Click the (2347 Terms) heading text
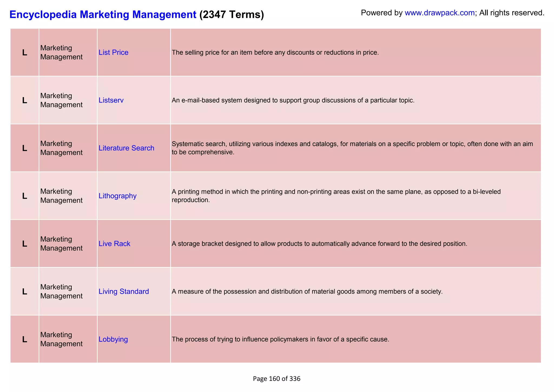 (232, 14)
